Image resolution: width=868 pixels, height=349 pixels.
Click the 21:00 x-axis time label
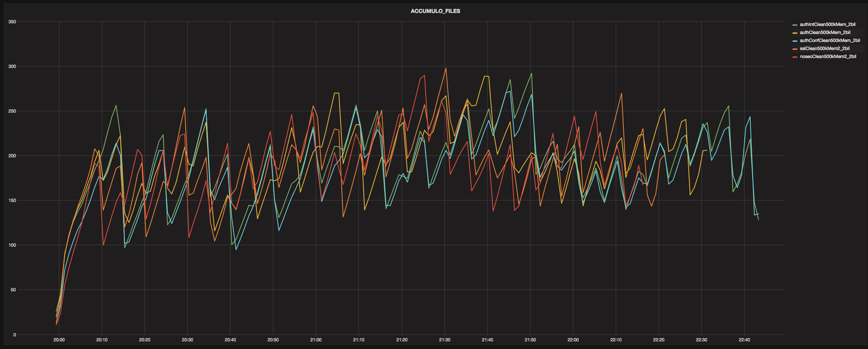pyautogui.click(x=316, y=340)
